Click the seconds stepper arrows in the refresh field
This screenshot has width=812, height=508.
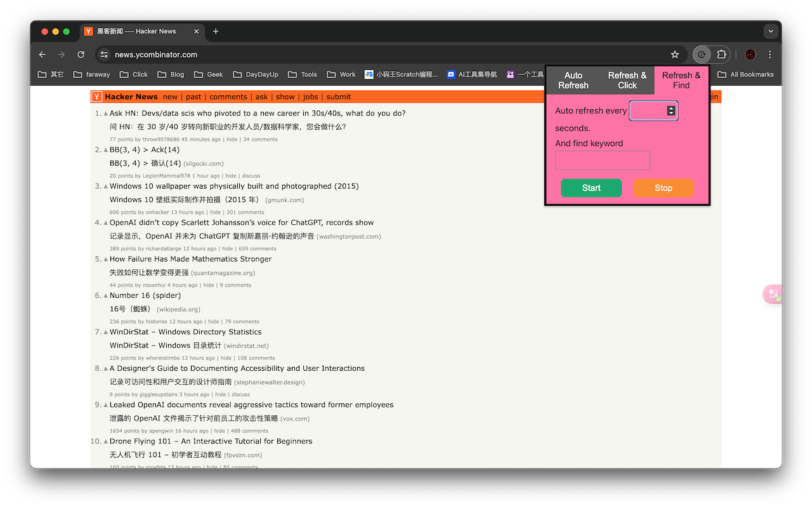[671, 110]
